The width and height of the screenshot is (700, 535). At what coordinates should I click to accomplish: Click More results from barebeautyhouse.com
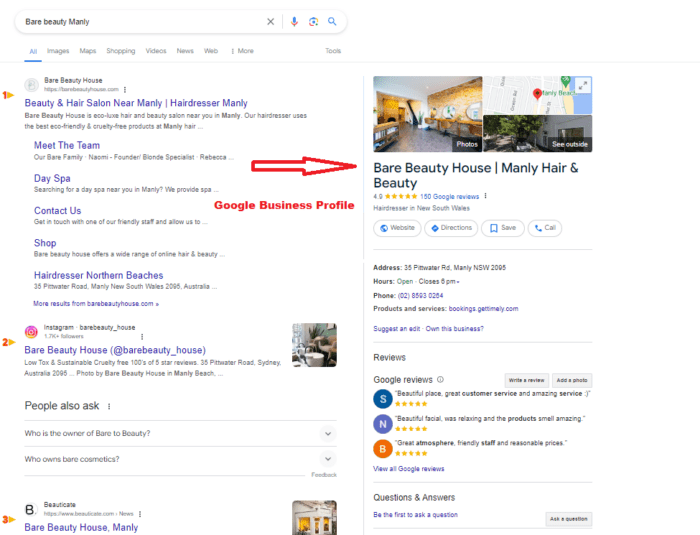click(x=96, y=304)
